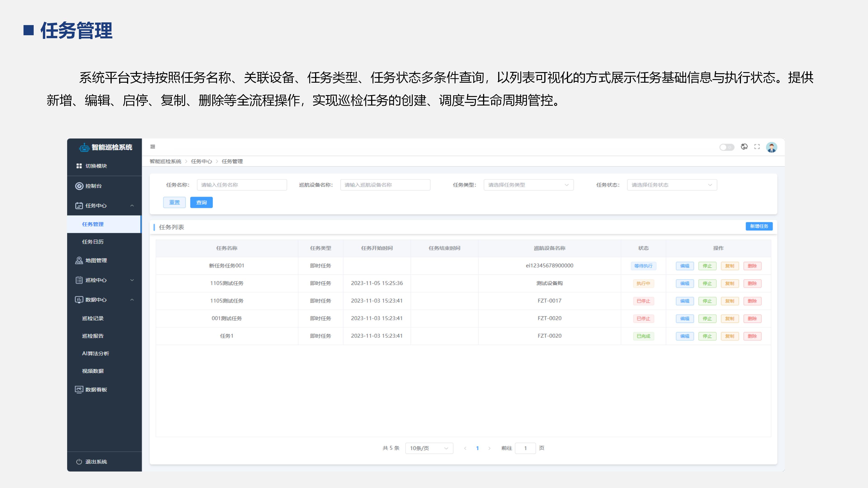Copy the 任务1 row
This screenshot has width=868, height=488.
click(x=730, y=336)
